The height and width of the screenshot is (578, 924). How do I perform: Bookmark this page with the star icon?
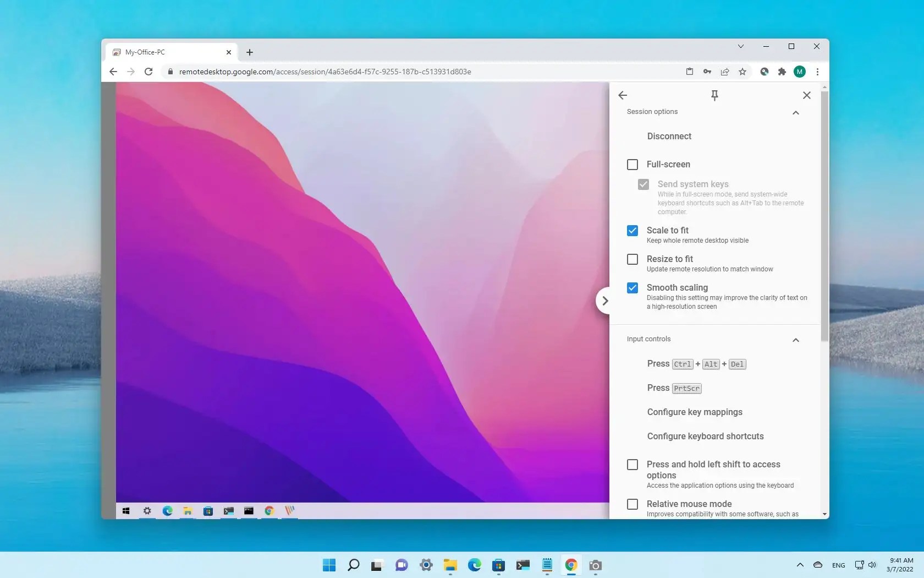(743, 72)
